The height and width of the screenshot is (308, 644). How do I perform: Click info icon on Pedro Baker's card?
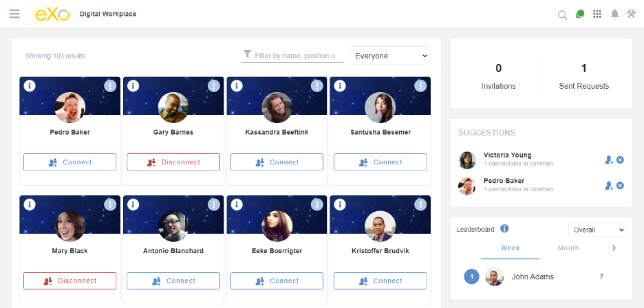(x=30, y=86)
